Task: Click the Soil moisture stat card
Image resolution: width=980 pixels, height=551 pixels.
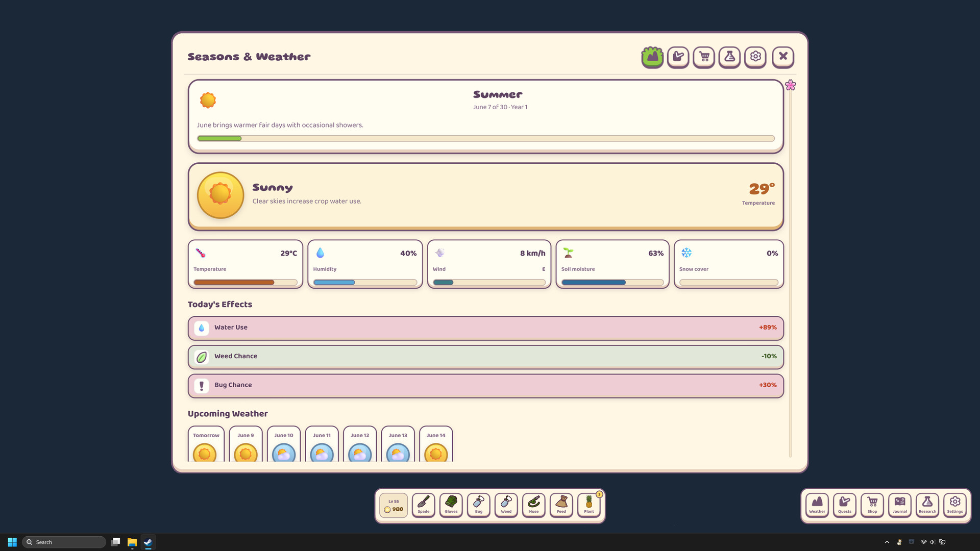Action: [612, 264]
